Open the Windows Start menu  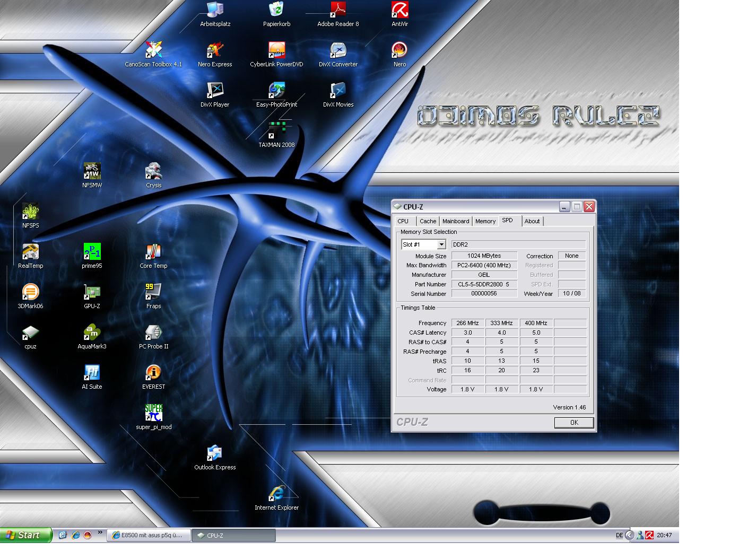pos(26,535)
